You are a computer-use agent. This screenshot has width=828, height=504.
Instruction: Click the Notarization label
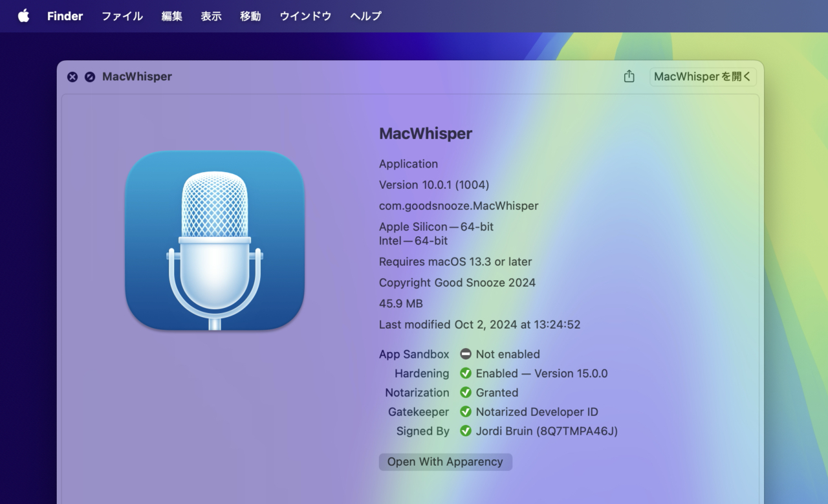[417, 393]
